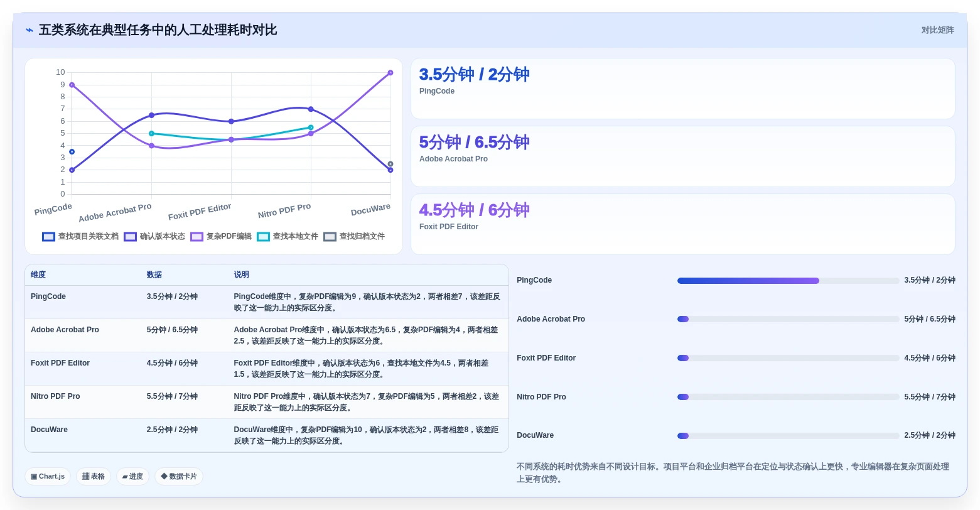Screen dimensions: 980x510
Task: Open the 5分钟 / 6.5分钟 Adobe Acrobat Pro card
Action: (683, 156)
